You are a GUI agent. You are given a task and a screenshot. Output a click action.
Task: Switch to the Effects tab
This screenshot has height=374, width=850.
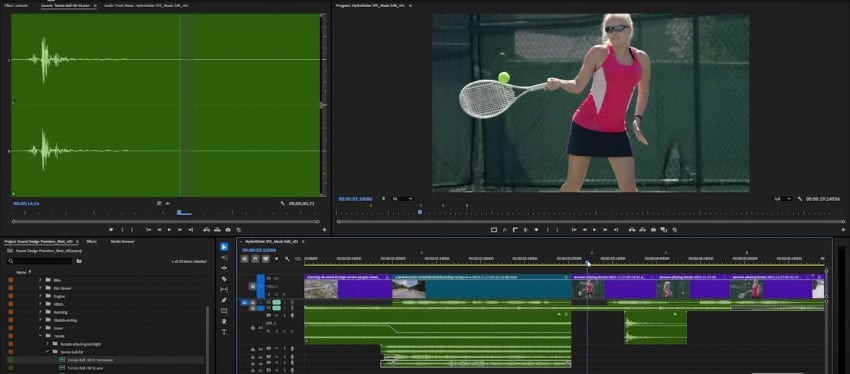pyautogui.click(x=91, y=241)
